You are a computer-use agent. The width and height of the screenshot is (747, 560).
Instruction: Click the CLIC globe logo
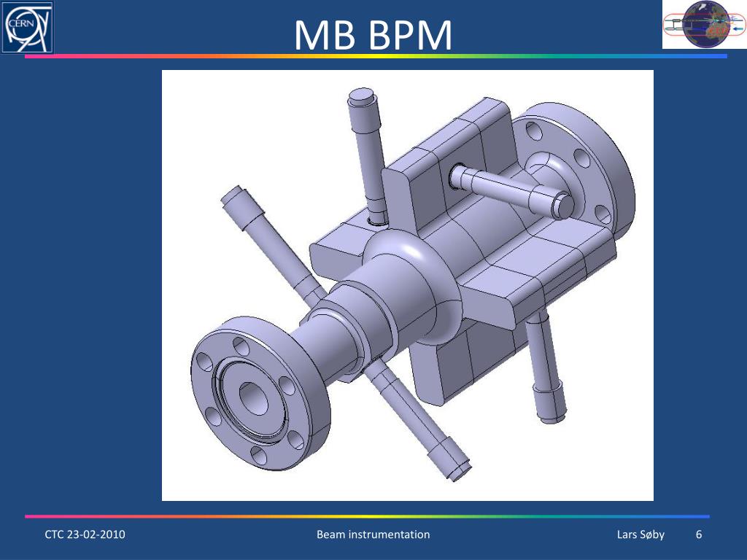(x=705, y=24)
